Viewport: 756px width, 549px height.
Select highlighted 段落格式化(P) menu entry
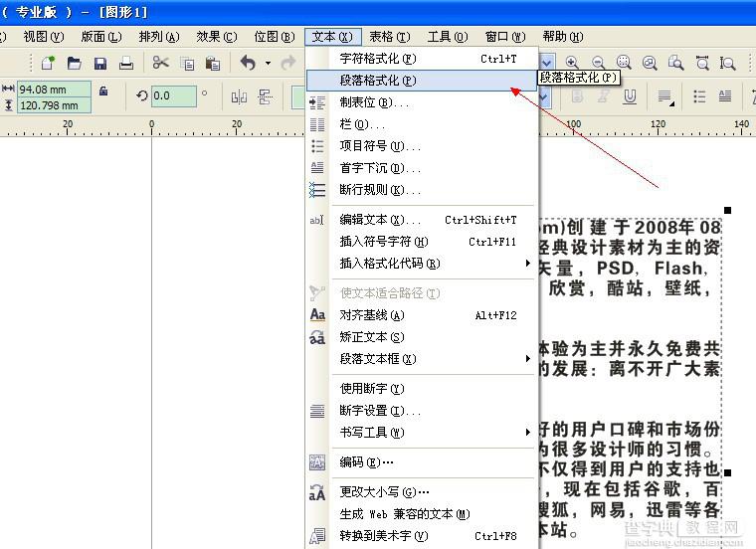click(x=422, y=81)
